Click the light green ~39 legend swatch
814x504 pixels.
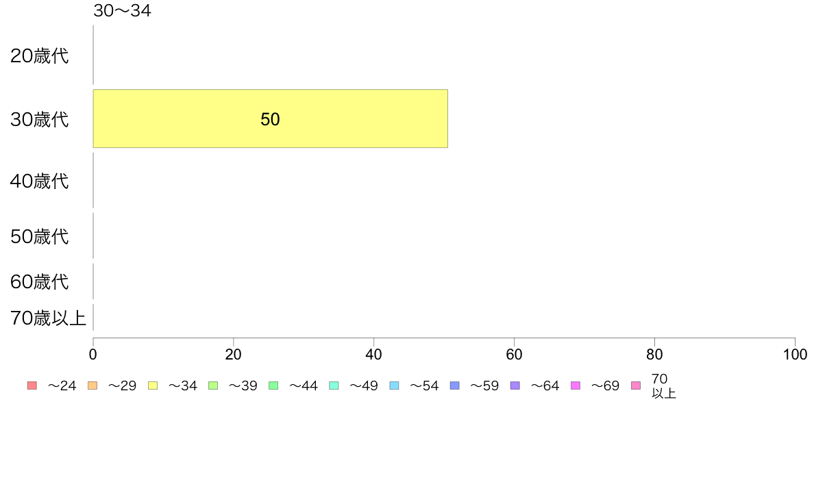pyautogui.click(x=213, y=386)
